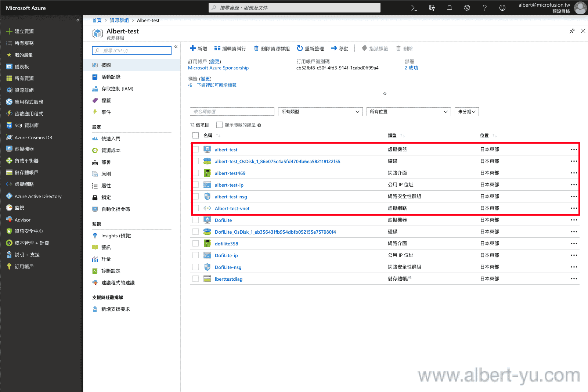
Task: Open 所有服務 in left sidebar
Action: (x=20, y=43)
